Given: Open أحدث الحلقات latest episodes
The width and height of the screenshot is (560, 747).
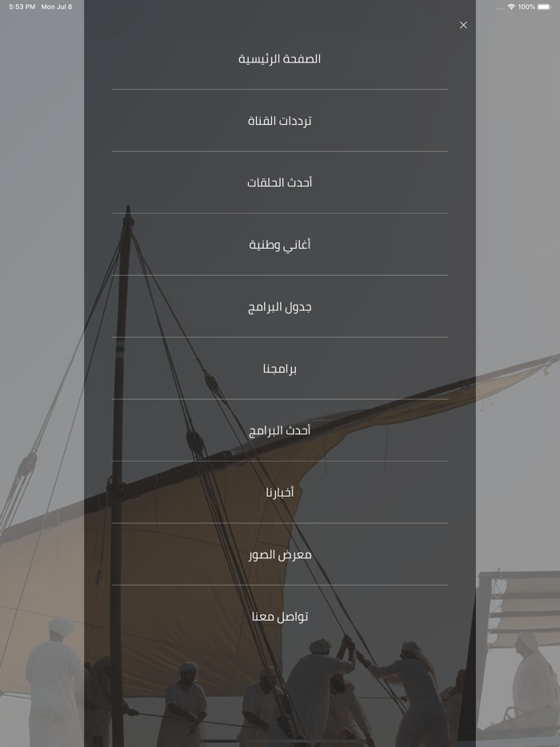Looking at the screenshot, I should pyautogui.click(x=280, y=182).
